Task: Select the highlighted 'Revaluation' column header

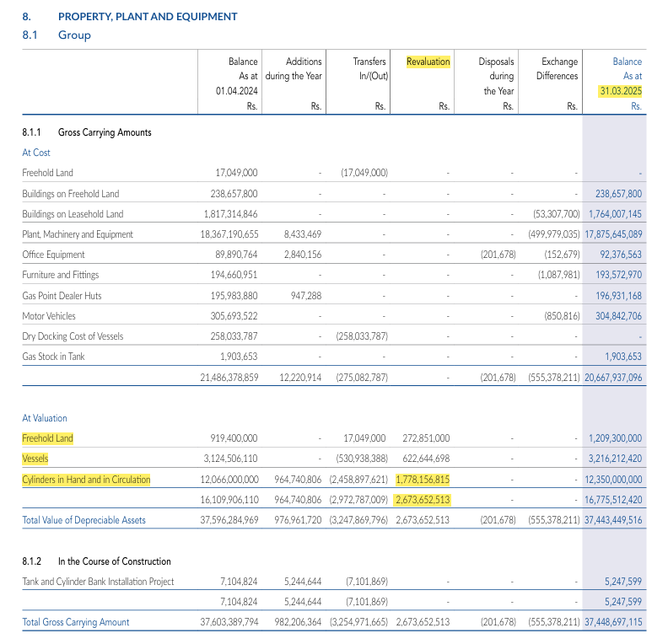Action: [x=428, y=62]
